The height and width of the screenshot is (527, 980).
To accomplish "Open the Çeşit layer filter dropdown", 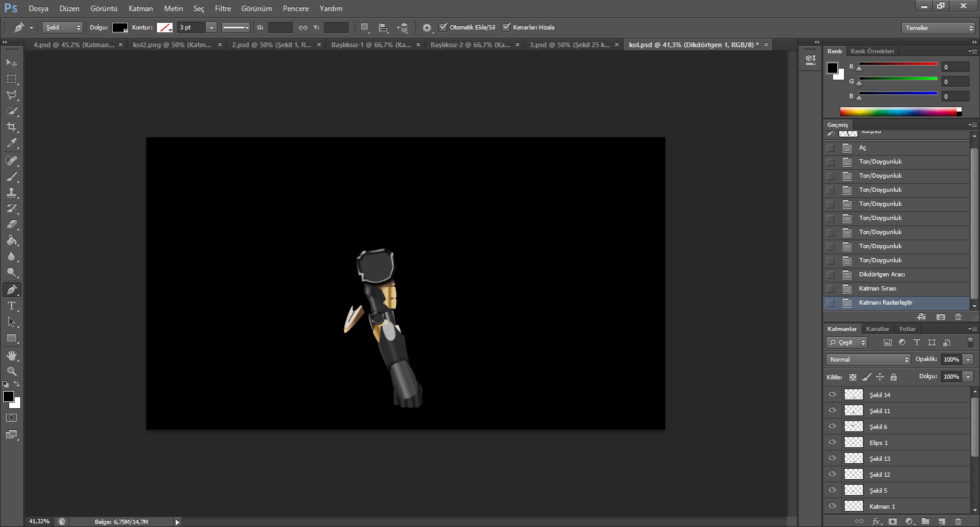I will click(x=846, y=343).
